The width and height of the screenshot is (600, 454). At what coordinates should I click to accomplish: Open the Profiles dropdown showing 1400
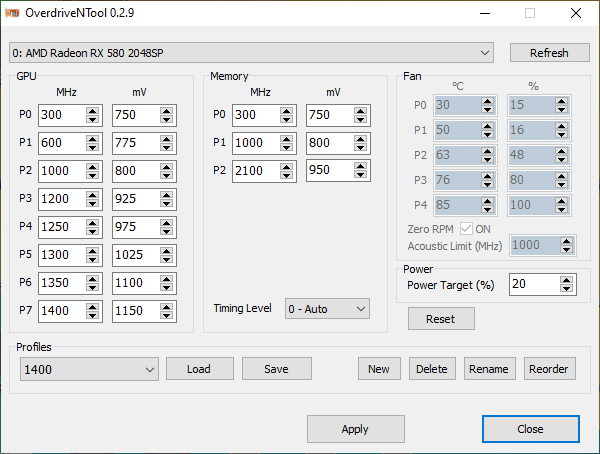pos(89,369)
